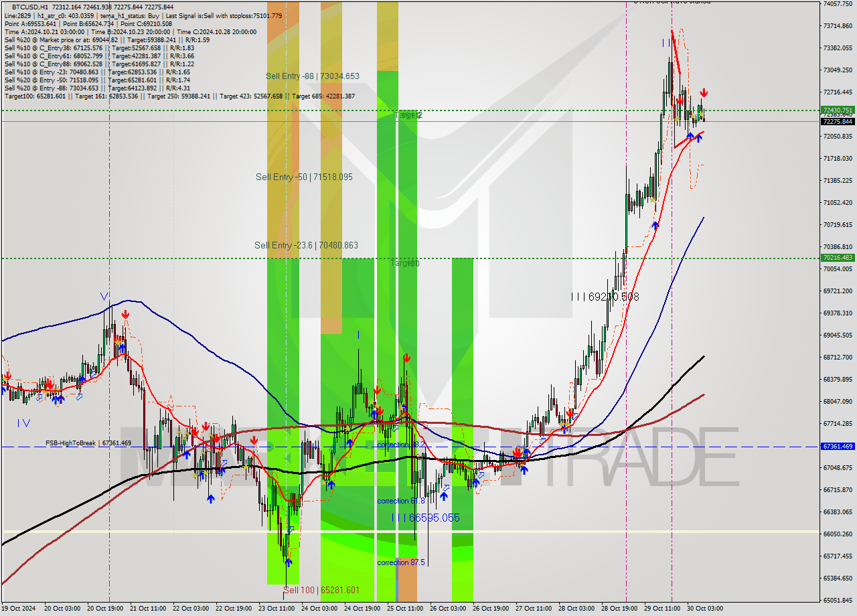Click the 'Target2' label on the dotted line
This screenshot has height=616, width=857.
click(408, 115)
